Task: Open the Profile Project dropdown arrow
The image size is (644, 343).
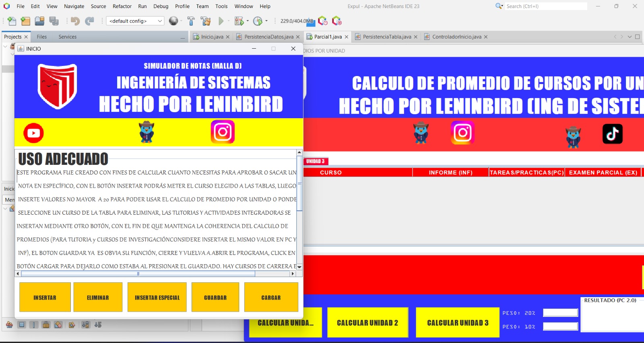Action: pos(266,21)
